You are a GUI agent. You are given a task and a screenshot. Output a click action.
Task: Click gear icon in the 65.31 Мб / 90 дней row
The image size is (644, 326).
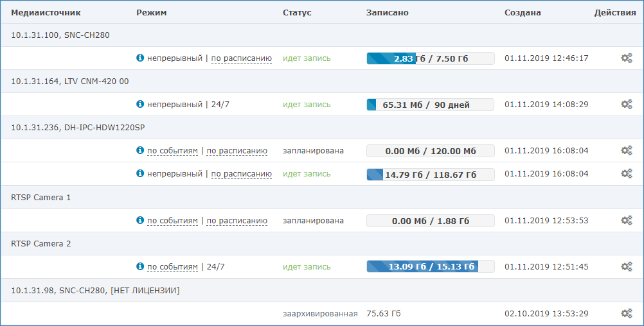[626, 105]
